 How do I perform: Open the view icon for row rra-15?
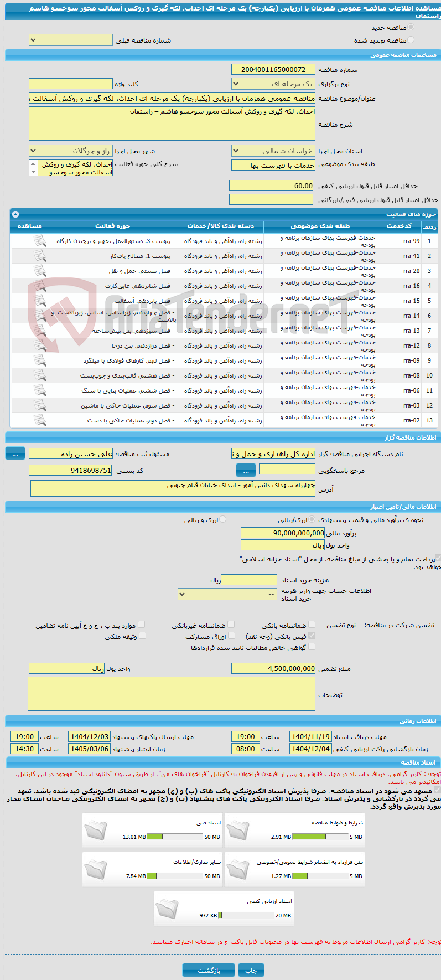pos(39,301)
